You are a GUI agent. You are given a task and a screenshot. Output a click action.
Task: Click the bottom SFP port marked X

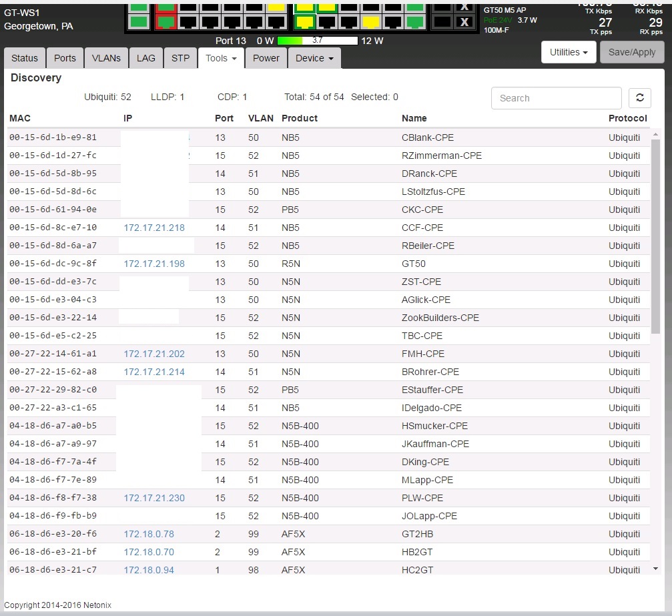pos(464,22)
